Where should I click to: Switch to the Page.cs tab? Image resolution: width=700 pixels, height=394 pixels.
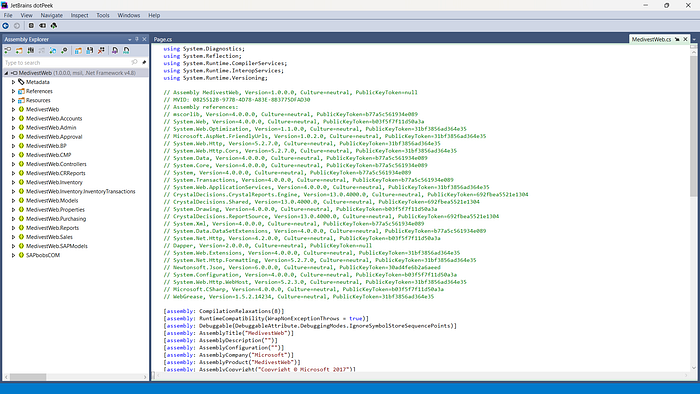pyautogui.click(x=162, y=39)
